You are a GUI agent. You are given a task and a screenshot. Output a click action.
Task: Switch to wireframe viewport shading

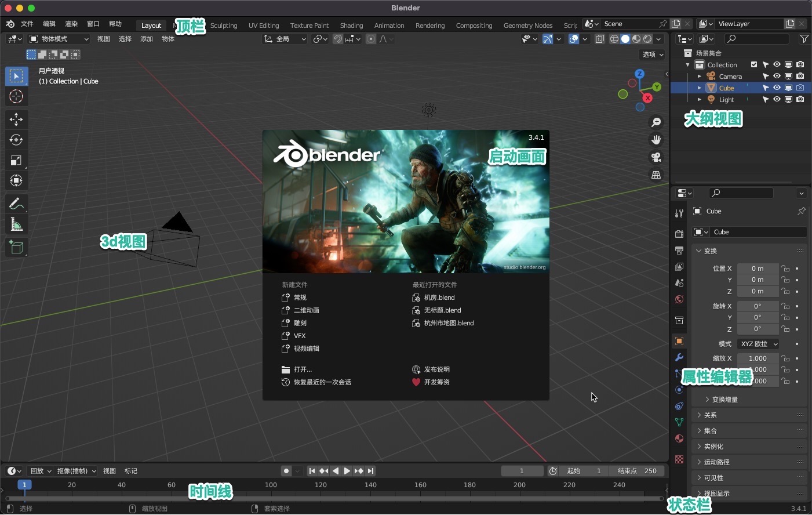pyautogui.click(x=614, y=39)
